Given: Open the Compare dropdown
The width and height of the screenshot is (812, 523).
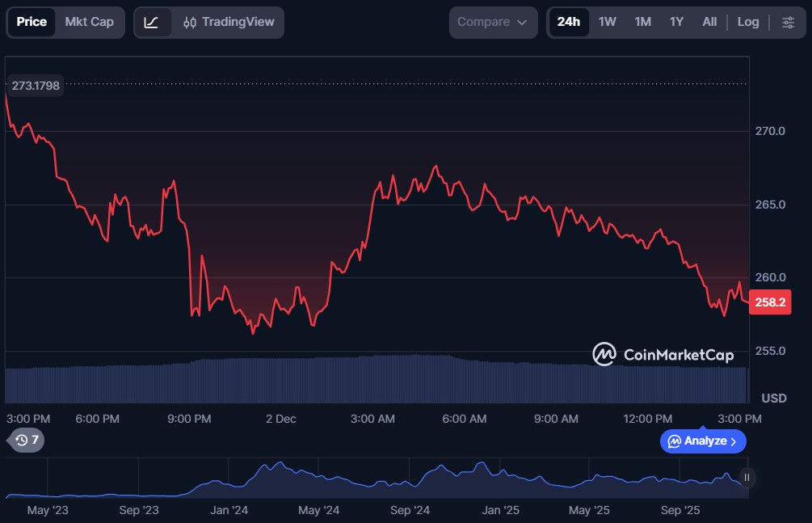Looking at the screenshot, I should 492,22.
